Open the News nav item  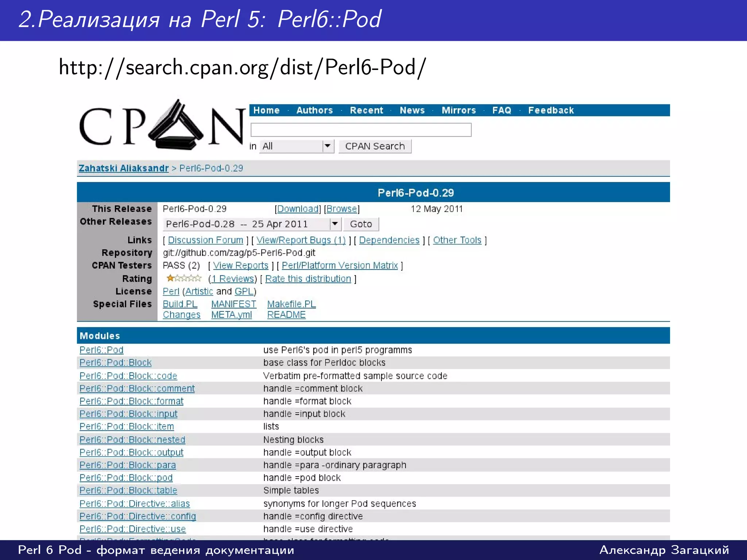pos(412,110)
